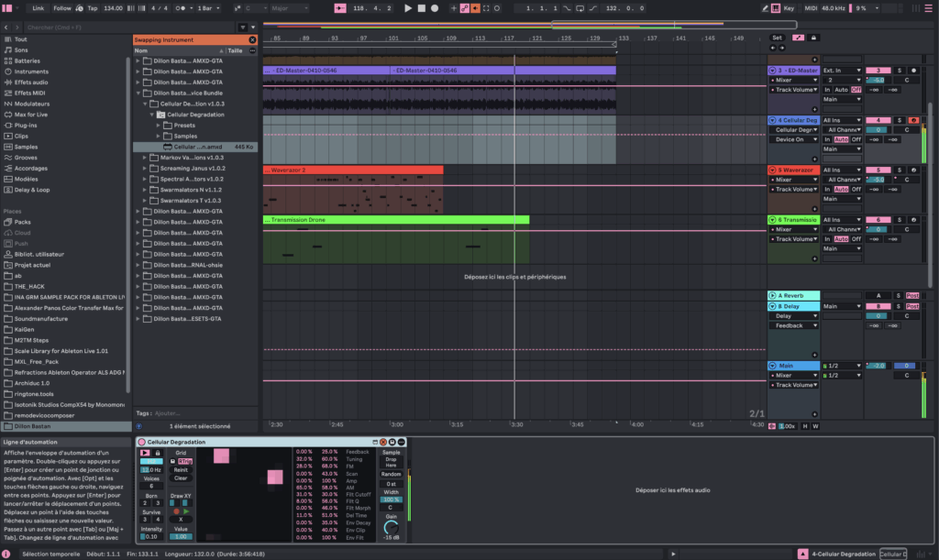
Task: Arm the 4 Cellular Deg track for recording
Action: (x=913, y=121)
